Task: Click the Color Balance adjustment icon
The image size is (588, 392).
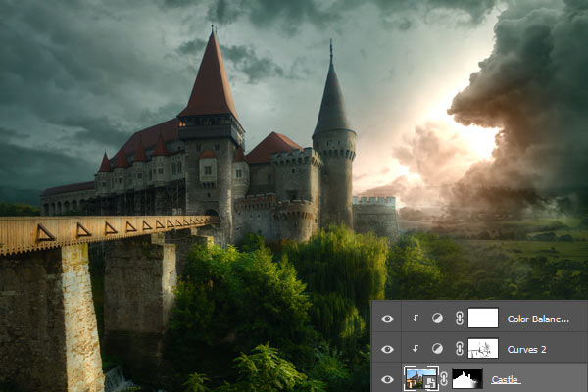Action: click(x=437, y=318)
